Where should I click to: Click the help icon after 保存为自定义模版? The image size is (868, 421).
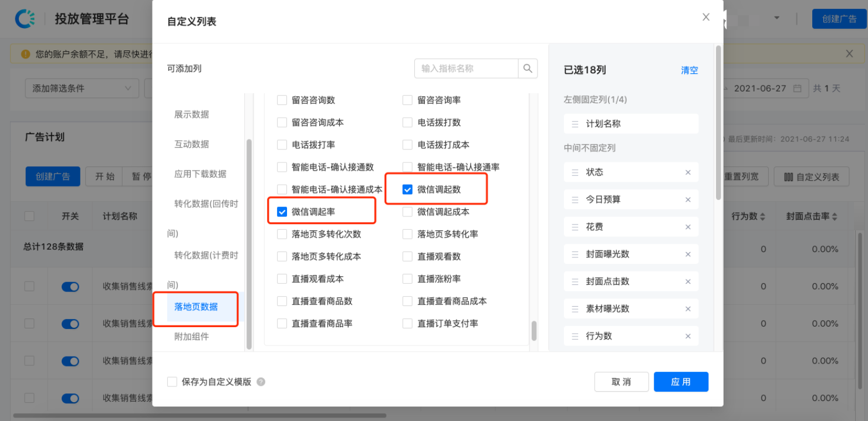click(260, 382)
